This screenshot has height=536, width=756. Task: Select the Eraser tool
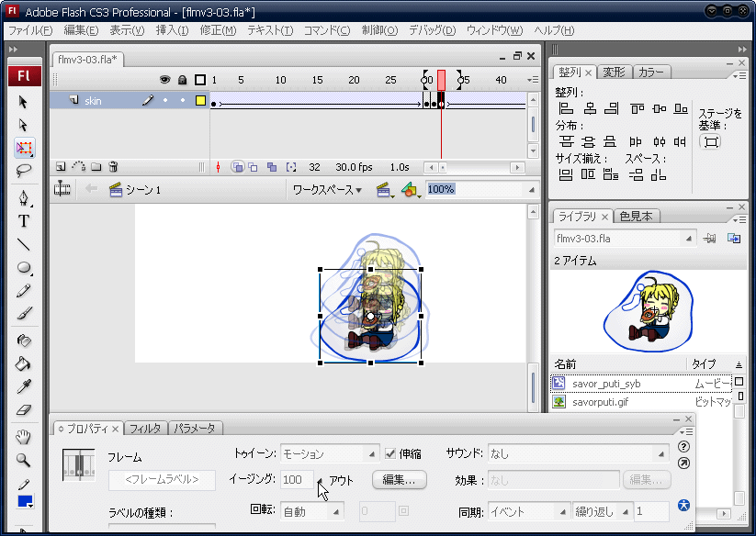tap(23, 410)
